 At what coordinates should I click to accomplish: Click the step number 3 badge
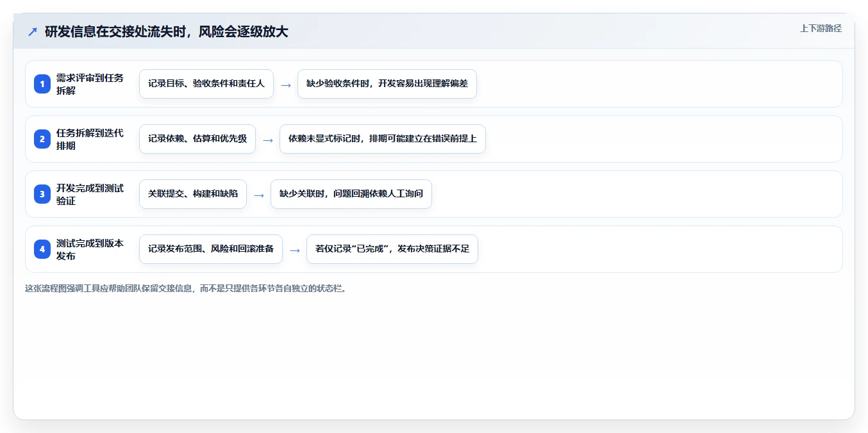(x=42, y=194)
